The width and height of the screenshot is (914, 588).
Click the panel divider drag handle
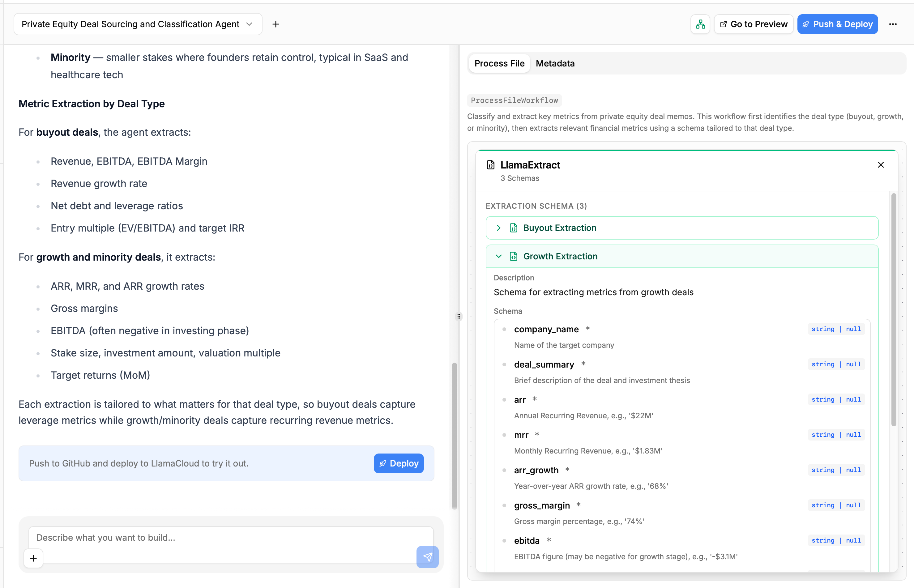(x=459, y=316)
